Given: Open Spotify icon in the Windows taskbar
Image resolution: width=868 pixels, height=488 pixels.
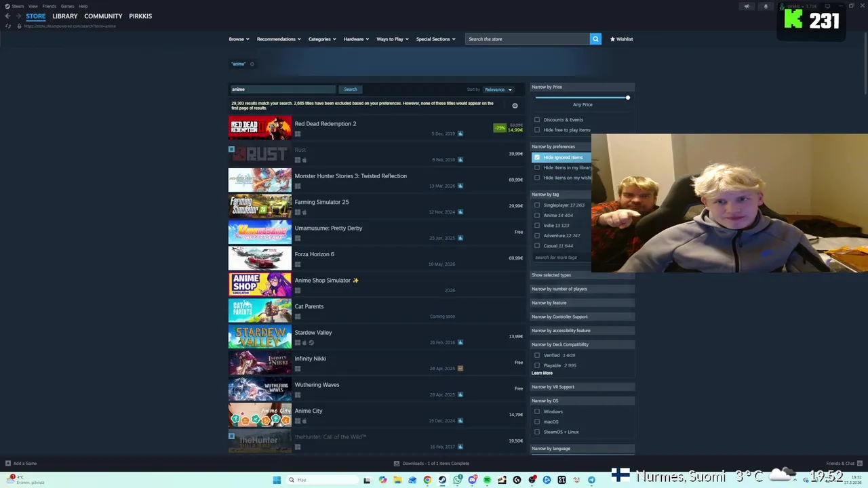Looking at the screenshot, I should tap(487, 480).
